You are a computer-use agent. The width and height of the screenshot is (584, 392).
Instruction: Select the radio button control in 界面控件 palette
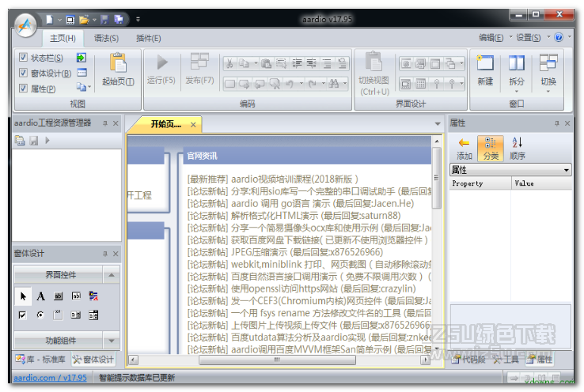40,315
